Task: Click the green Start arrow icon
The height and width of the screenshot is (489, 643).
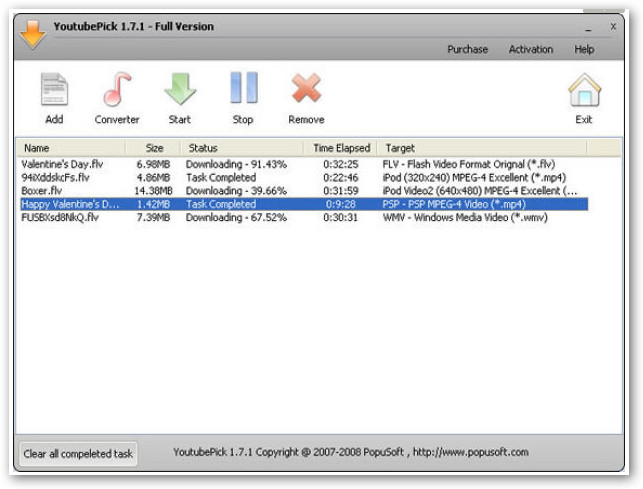Action: coord(180,89)
